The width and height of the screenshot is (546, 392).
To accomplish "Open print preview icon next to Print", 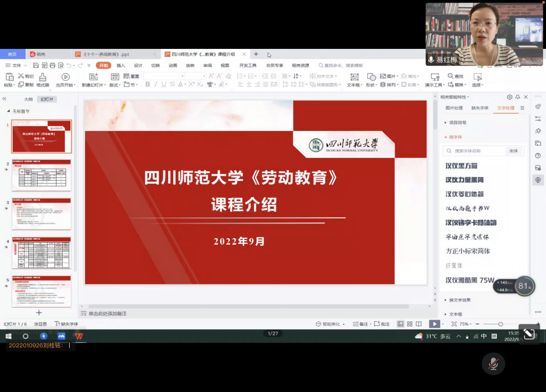I will click(61, 65).
